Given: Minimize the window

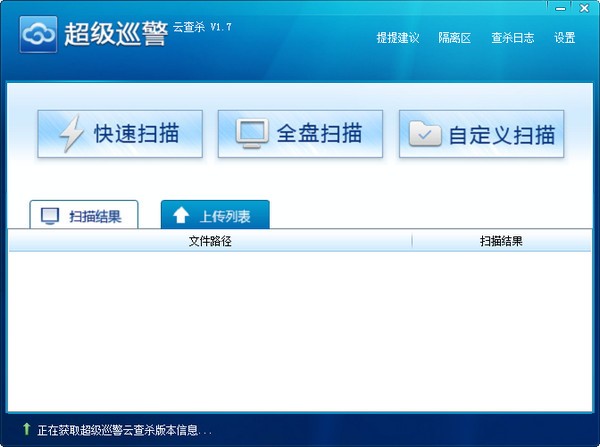Looking at the screenshot, I should click(561, 8).
